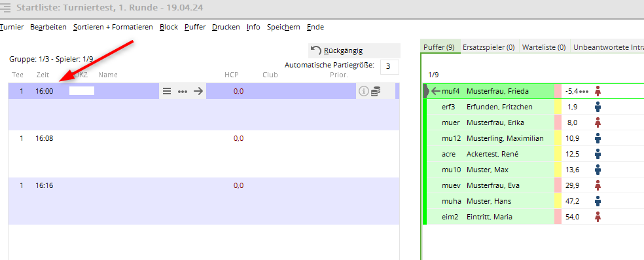Open the Puffer menu
This screenshot has width=644, height=260.
pyautogui.click(x=195, y=27)
